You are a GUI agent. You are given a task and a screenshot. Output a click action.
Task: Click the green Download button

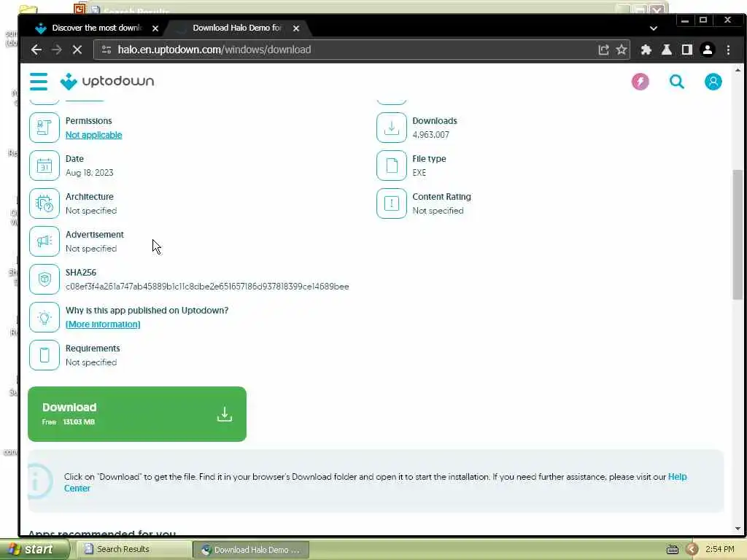[137, 414]
